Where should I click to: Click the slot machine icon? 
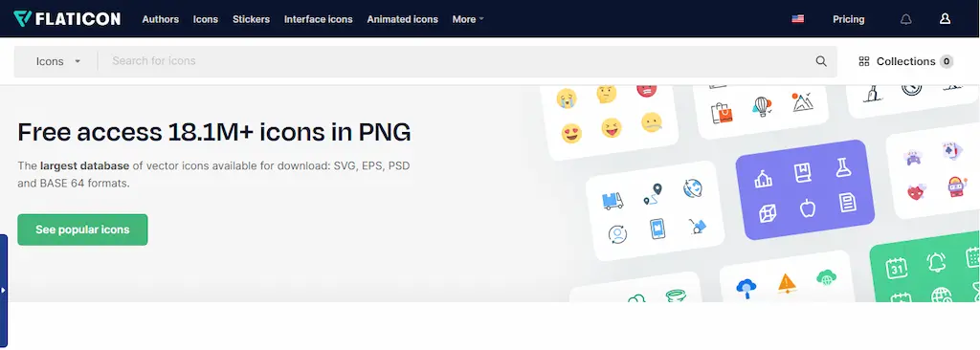(x=957, y=186)
